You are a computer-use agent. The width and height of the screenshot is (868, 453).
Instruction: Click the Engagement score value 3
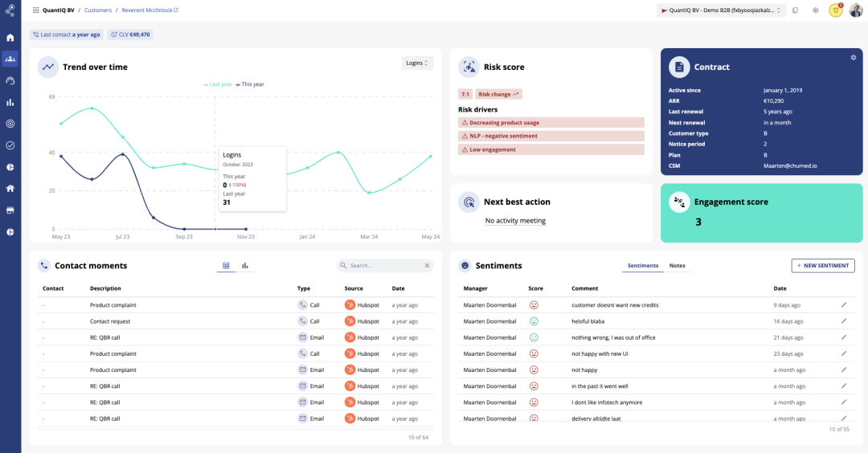[x=698, y=222]
